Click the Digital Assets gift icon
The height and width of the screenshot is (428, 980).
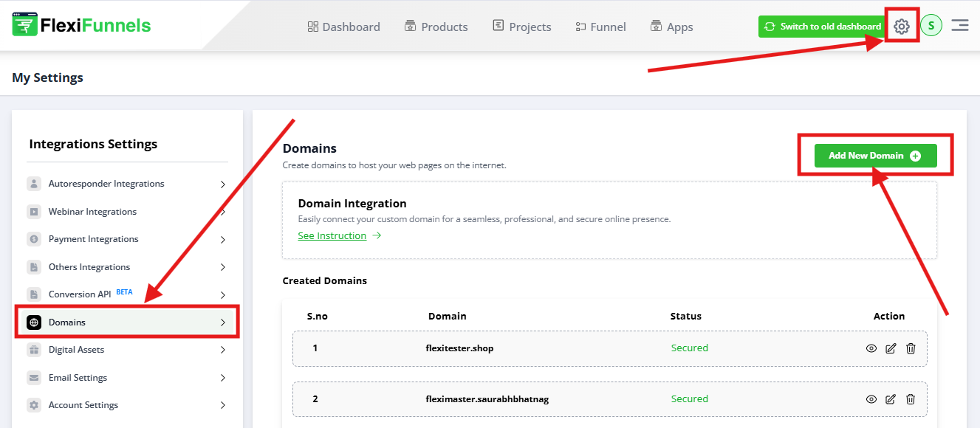point(34,350)
